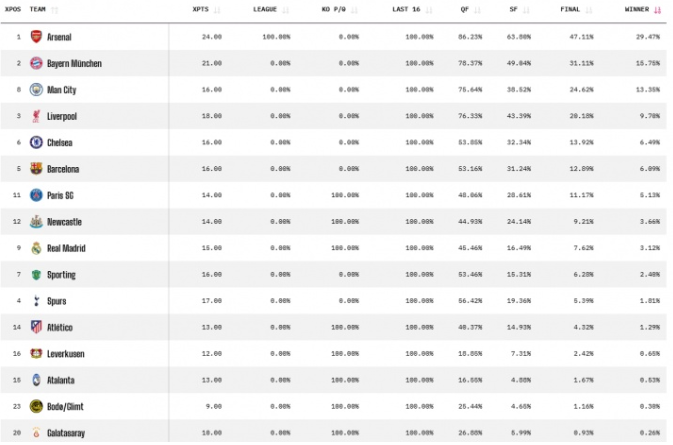Open the Chelsea team name link
The image size is (673, 445).
click(59, 143)
